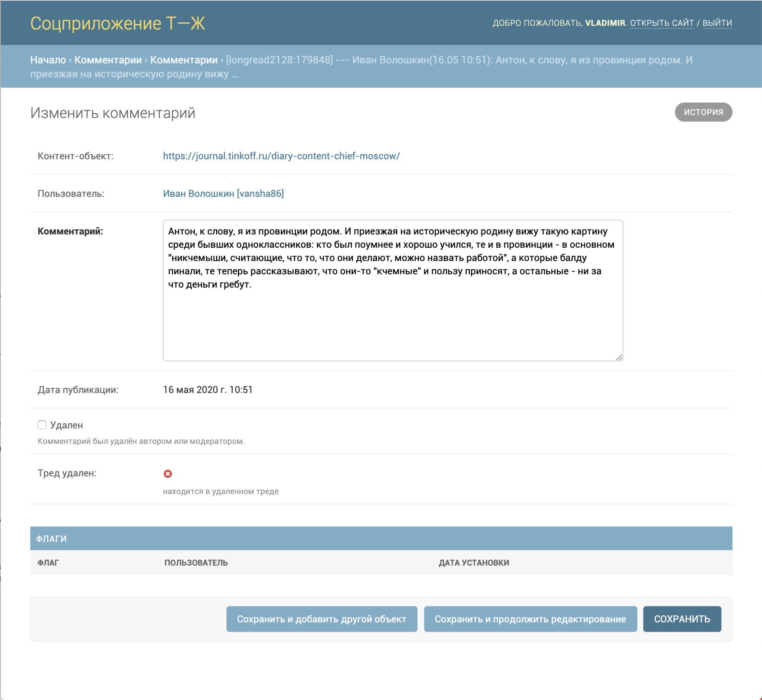The image size is (762, 700).
Task: Open the journal.tinkoff.ru content-object link
Action: point(281,156)
